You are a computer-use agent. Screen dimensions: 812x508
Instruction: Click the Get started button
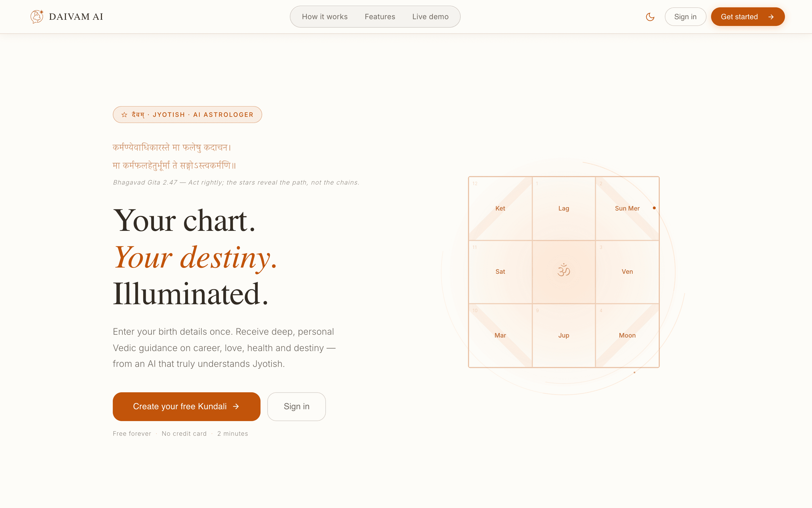coord(748,17)
